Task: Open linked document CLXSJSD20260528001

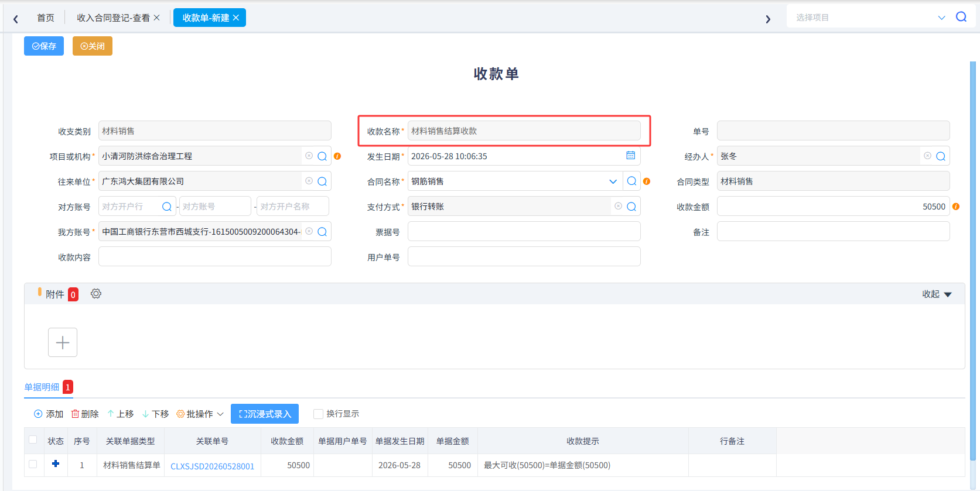Action: pyautogui.click(x=213, y=466)
